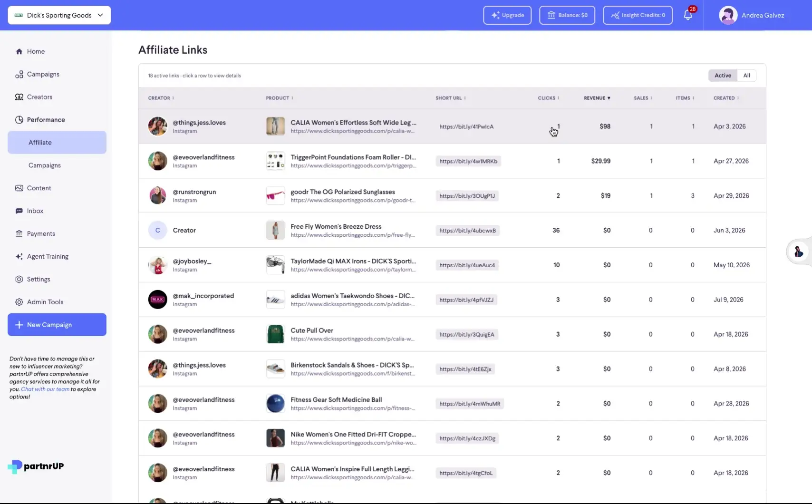Open Birkenstock Sandals & Shoes row

(452, 369)
